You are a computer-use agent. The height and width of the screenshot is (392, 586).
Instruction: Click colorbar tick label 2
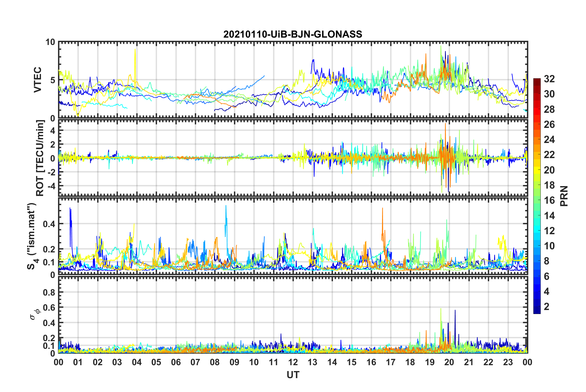tap(547, 307)
